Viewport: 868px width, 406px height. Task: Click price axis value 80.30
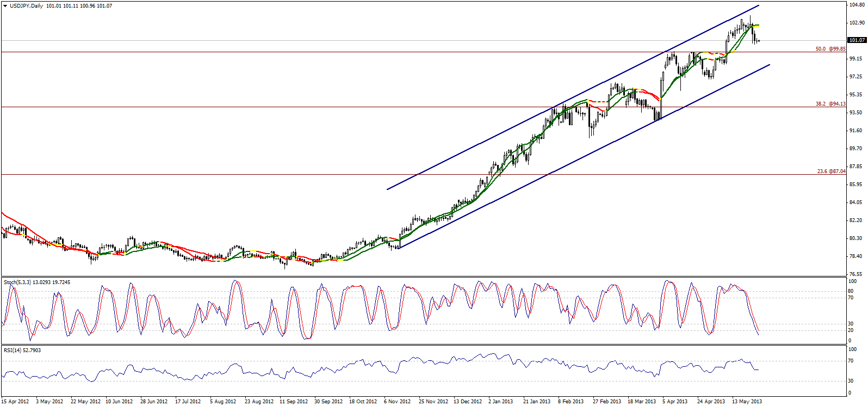point(857,238)
